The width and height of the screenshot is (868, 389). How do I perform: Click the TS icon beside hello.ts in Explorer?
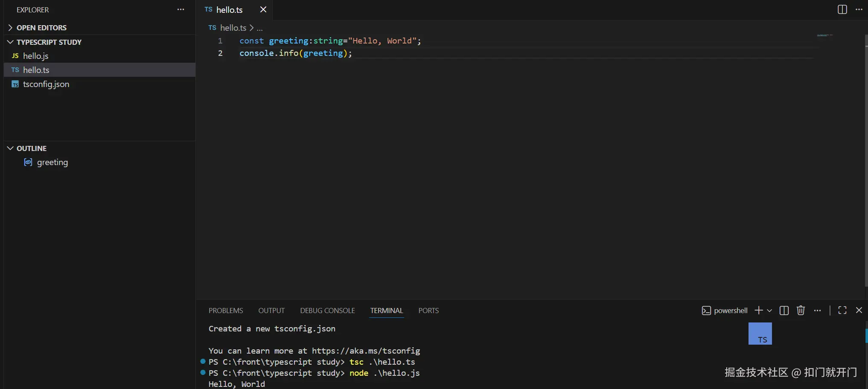[x=15, y=70]
